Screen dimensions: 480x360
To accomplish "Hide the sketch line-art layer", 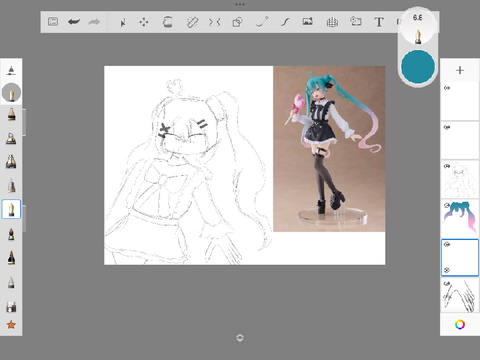I will [x=447, y=166].
